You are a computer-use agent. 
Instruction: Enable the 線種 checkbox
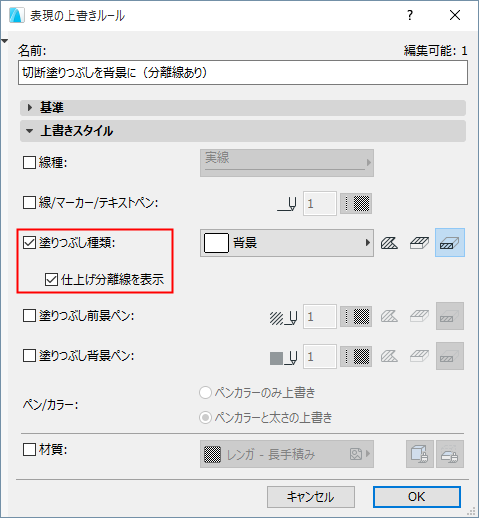click(29, 163)
